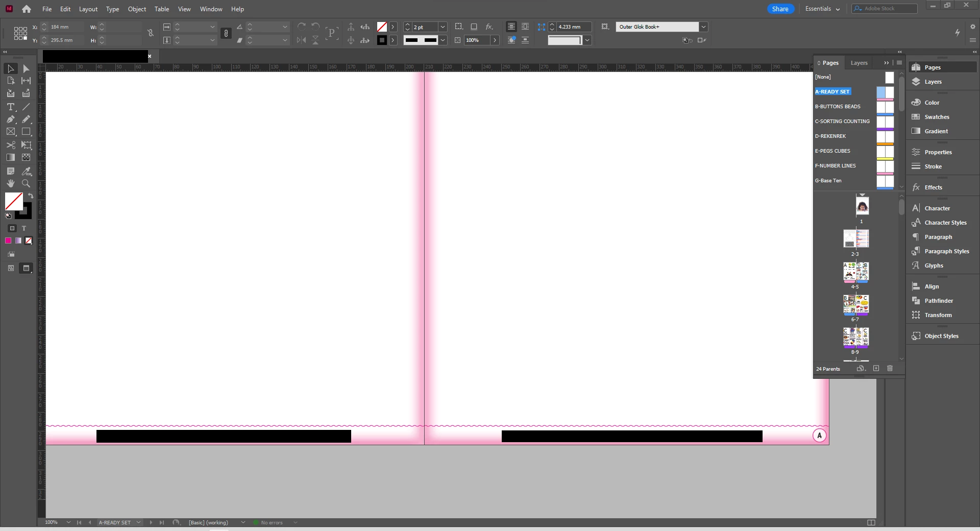980x531 pixels.
Task: Select the 4-5 spread thumbnail
Action: pyautogui.click(x=855, y=272)
